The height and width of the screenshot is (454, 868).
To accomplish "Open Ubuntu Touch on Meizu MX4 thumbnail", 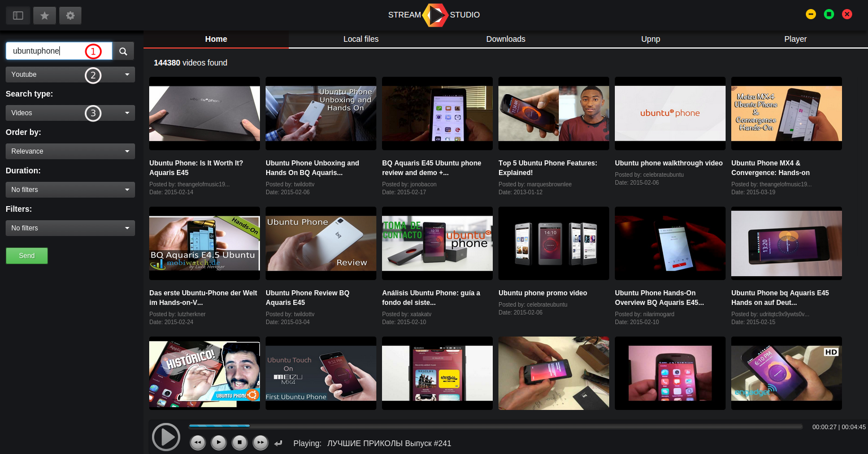I will point(321,373).
